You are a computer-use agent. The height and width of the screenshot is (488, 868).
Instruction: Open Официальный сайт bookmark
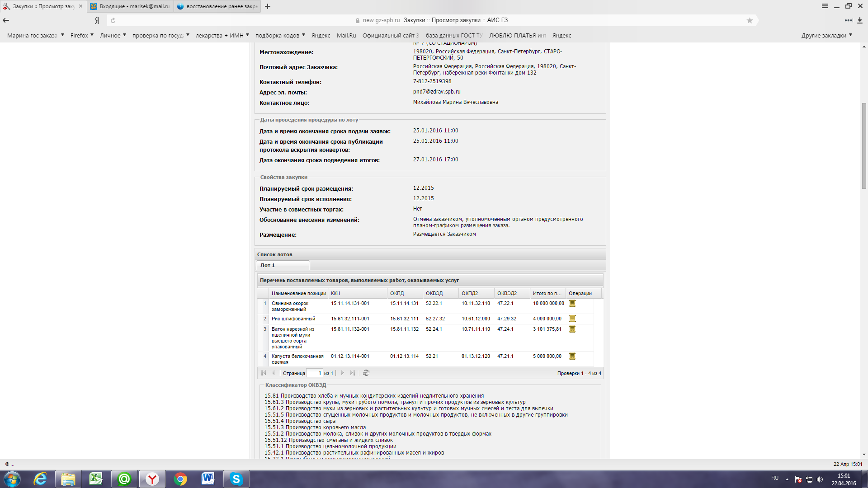tap(391, 35)
